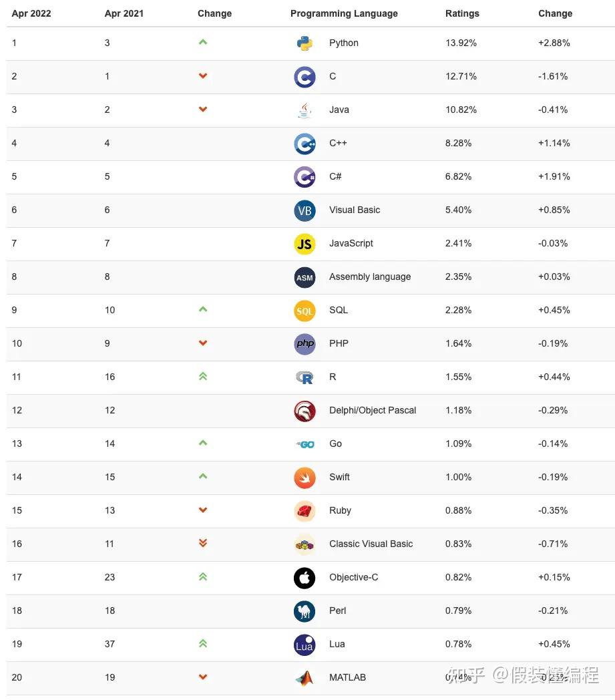
Task: Click the Lua moon logo icon
Action: coord(304,645)
